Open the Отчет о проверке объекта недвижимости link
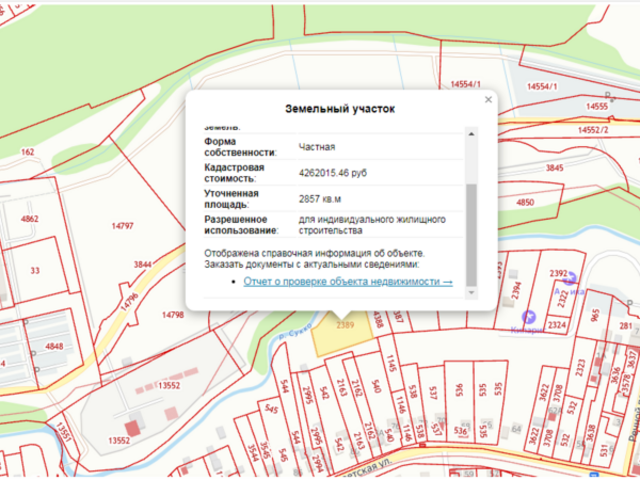This screenshot has height=480, width=640. 348,282
